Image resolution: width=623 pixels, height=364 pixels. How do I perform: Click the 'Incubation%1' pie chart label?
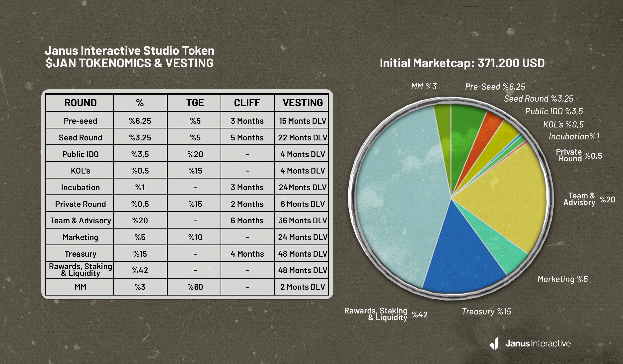pyautogui.click(x=574, y=136)
